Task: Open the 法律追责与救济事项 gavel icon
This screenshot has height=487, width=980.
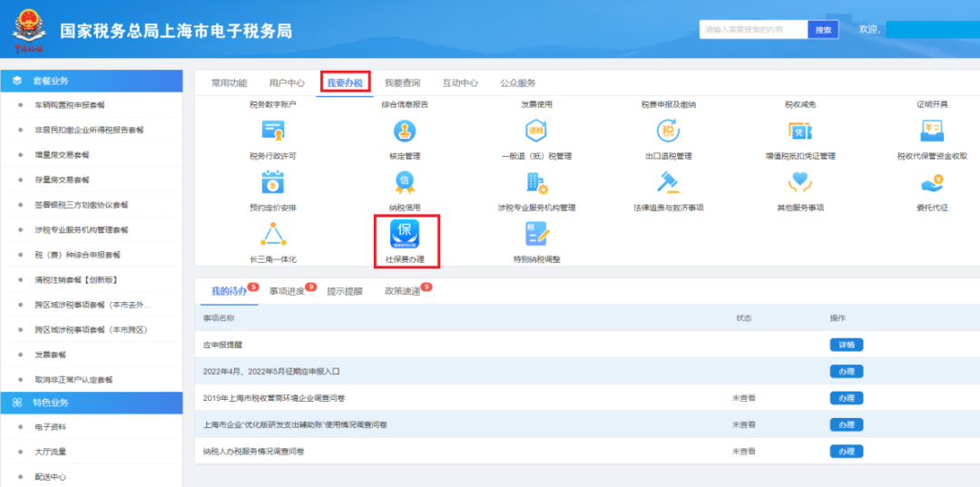Action: 668,181
